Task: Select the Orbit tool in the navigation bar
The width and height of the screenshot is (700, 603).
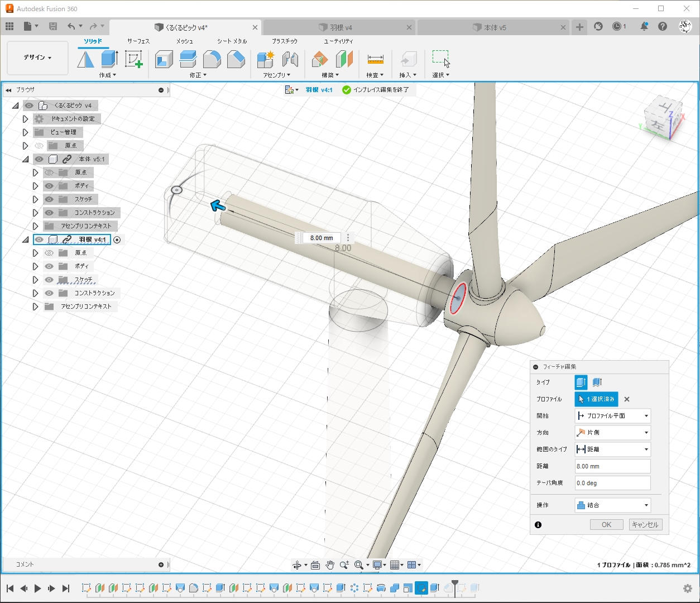Action: click(x=297, y=565)
